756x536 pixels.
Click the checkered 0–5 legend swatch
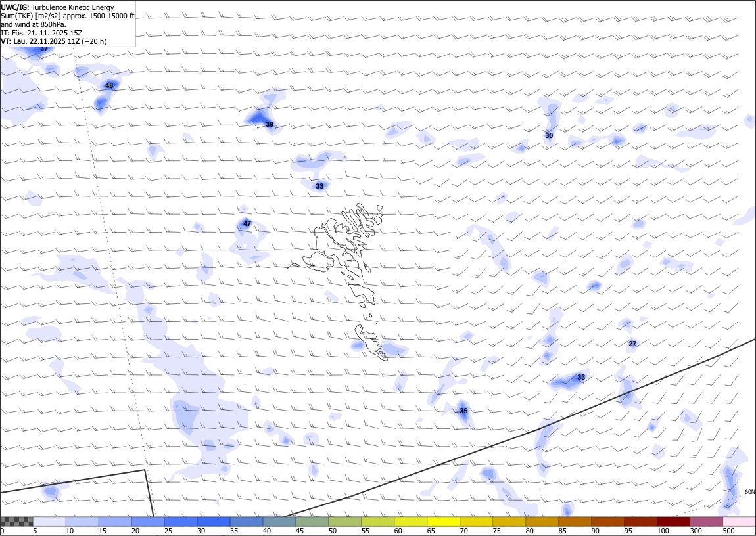[17, 521]
